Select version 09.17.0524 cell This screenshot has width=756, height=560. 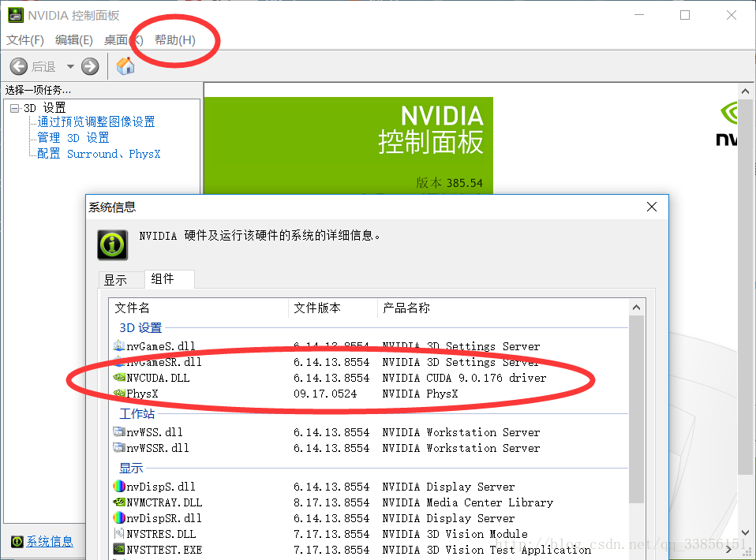coord(325,394)
